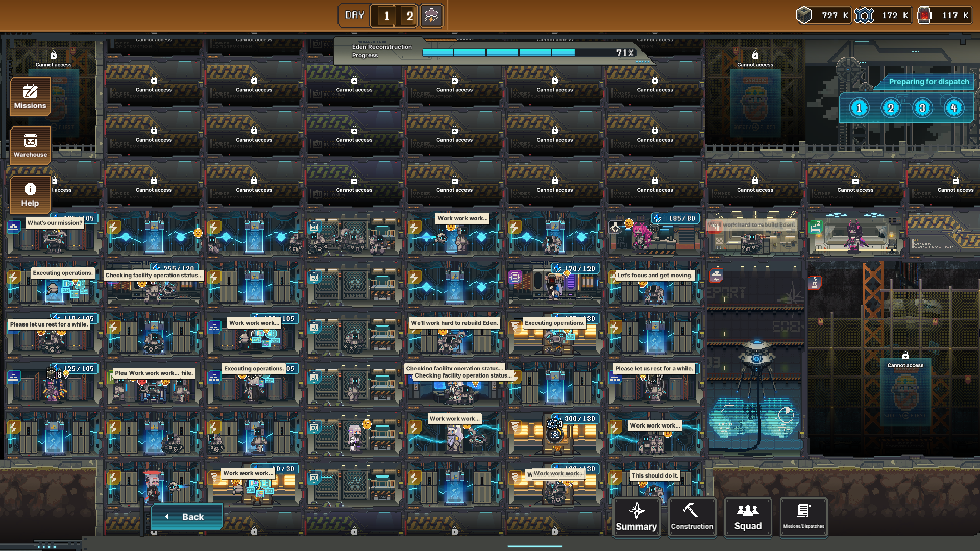Open the Missions panel
This screenshot has height=551, width=980.
[x=30, y=96]
